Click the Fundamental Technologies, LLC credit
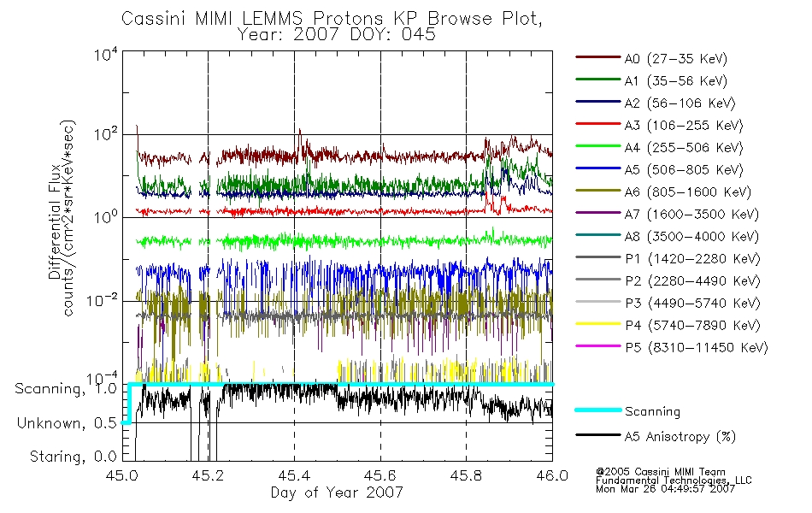 674,481
